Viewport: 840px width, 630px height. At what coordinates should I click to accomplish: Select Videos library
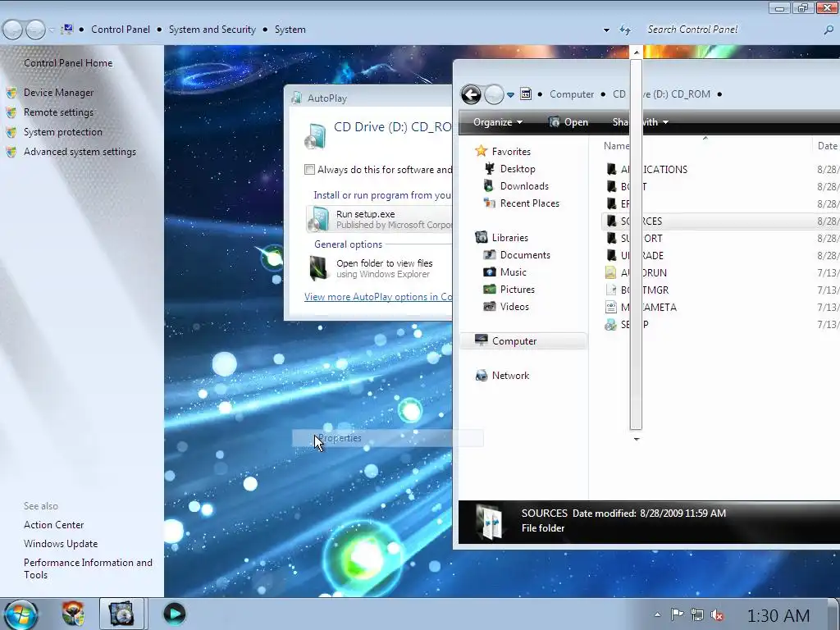[x=514, y=307]
